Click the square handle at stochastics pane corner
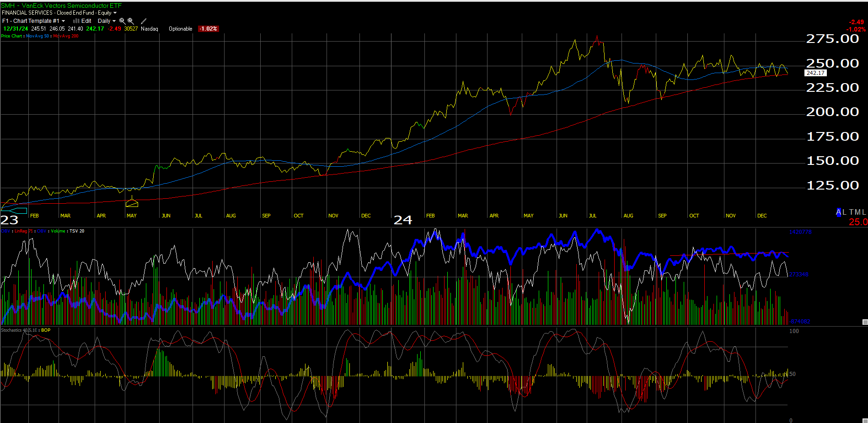Viewport: 868px width, 423px height. click(865, 420)
